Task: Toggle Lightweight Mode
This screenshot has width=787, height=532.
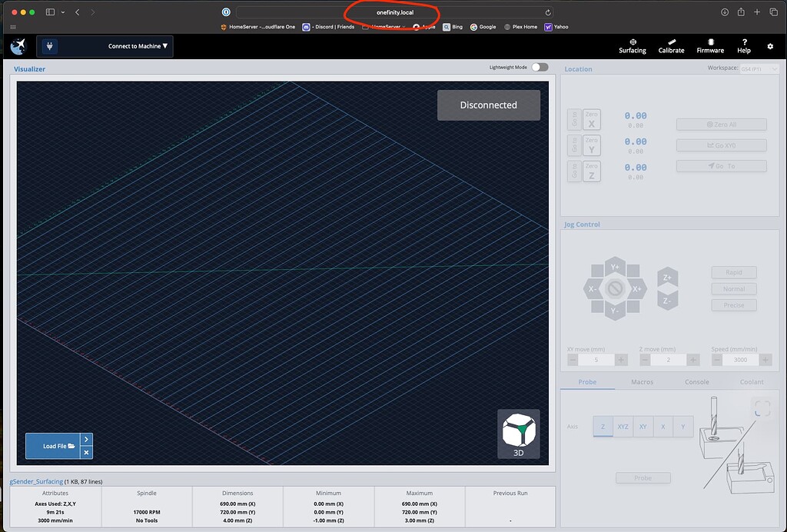Action: click(540, 66)
